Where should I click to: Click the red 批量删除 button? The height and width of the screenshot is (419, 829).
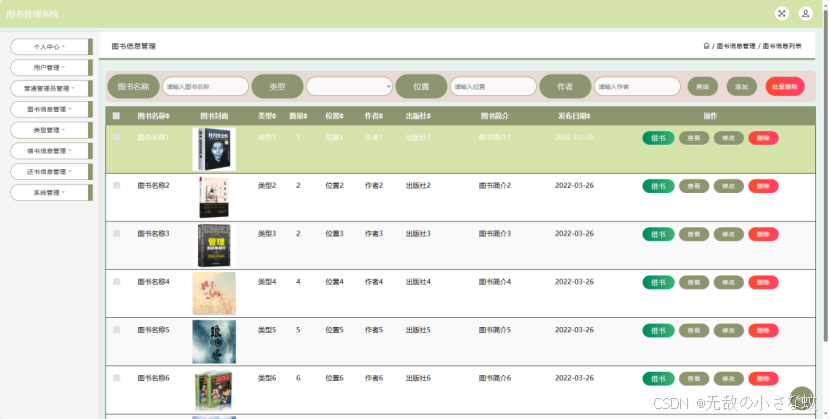point(785,87)
